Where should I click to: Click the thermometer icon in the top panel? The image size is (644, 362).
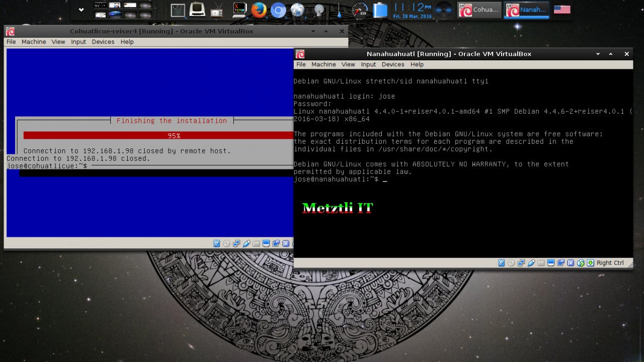(x=340, y=10)
